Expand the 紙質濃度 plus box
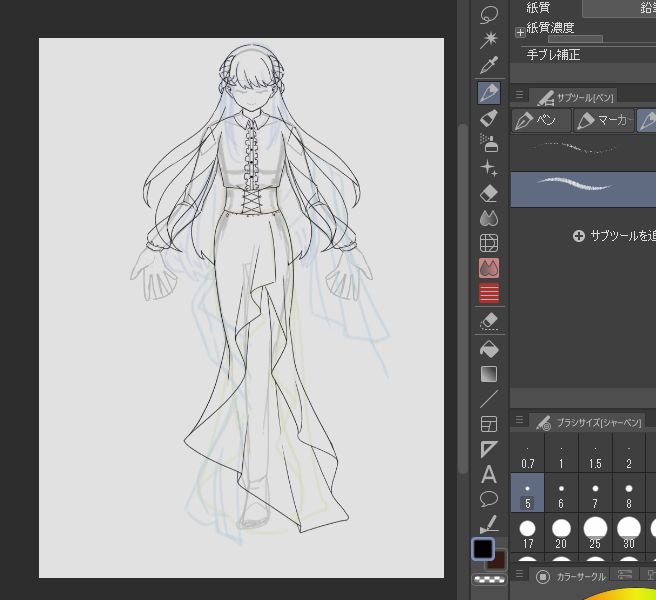Screen dimensions: 656x600 point(520,32)
